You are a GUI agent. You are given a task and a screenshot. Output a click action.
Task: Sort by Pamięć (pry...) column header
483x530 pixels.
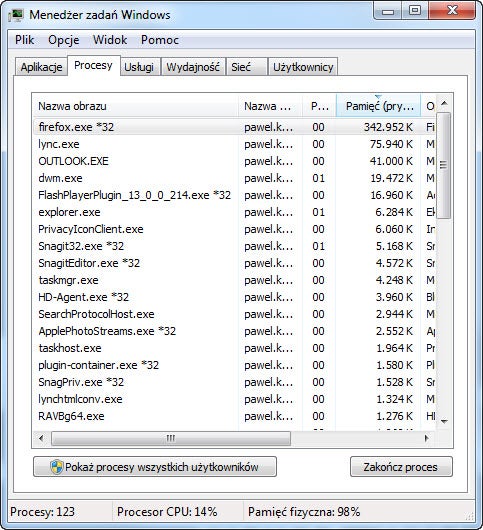379,106
